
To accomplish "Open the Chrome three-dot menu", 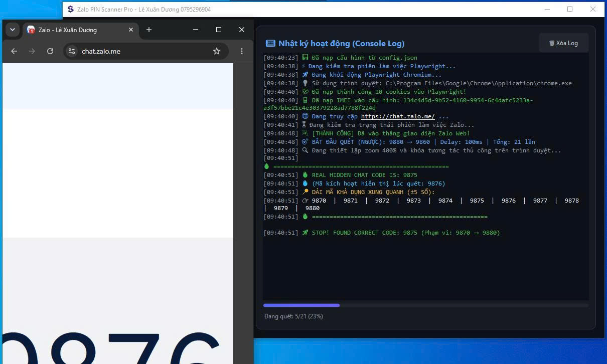I will coord(242,51).
